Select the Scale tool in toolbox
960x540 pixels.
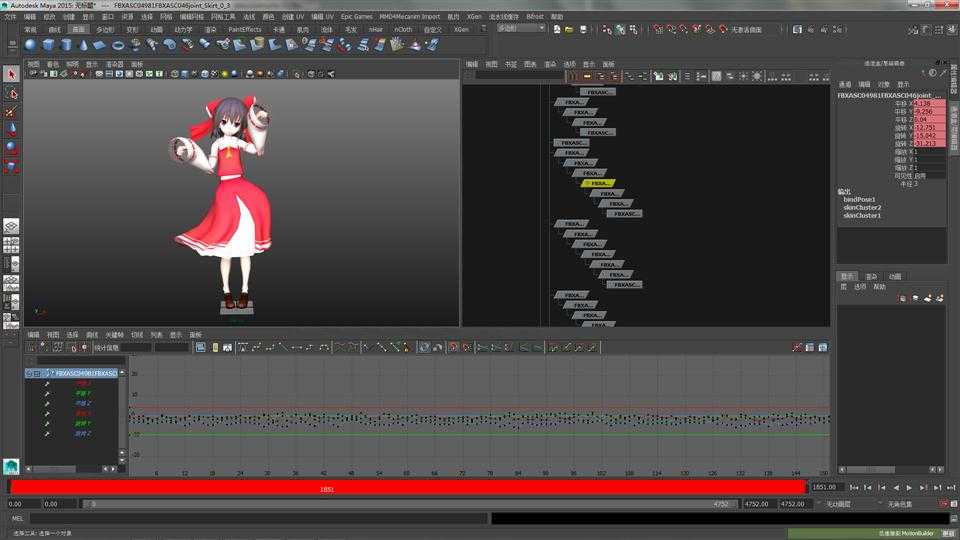pos(11,166)
